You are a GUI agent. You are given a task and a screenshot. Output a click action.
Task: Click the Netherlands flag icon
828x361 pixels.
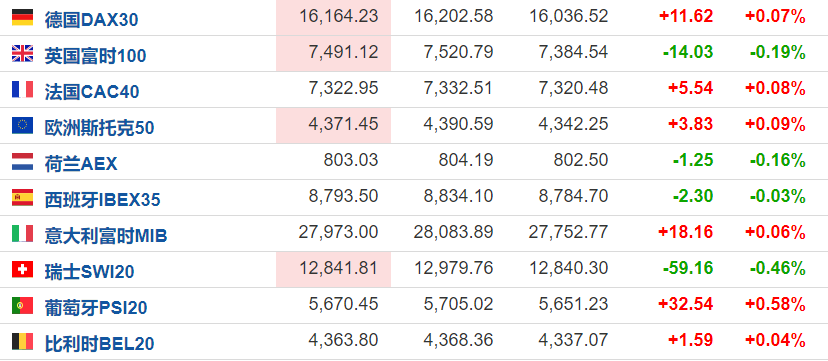[x=22, y=162]
